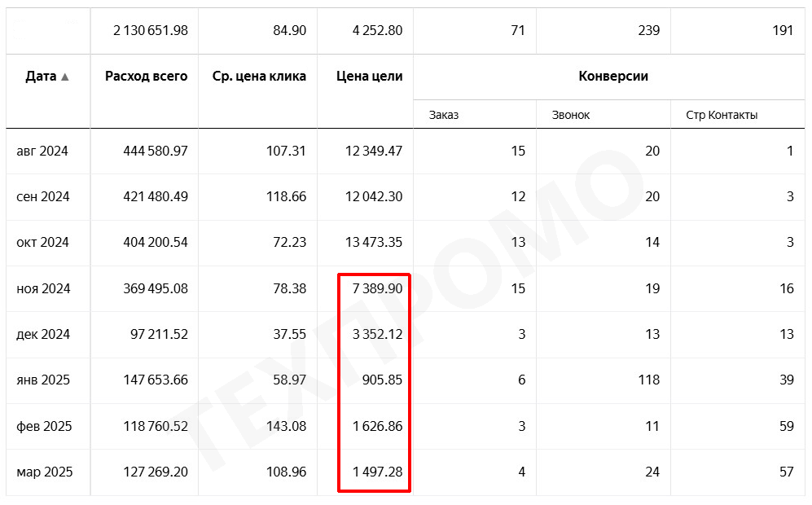Click the Заказ sub-column header
This screenshot has height=505, width=812.
click(x=444, y=115)
